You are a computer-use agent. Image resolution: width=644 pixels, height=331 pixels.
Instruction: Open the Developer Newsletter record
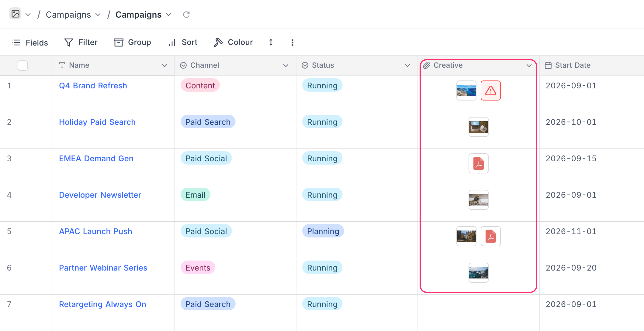point(100,195)
